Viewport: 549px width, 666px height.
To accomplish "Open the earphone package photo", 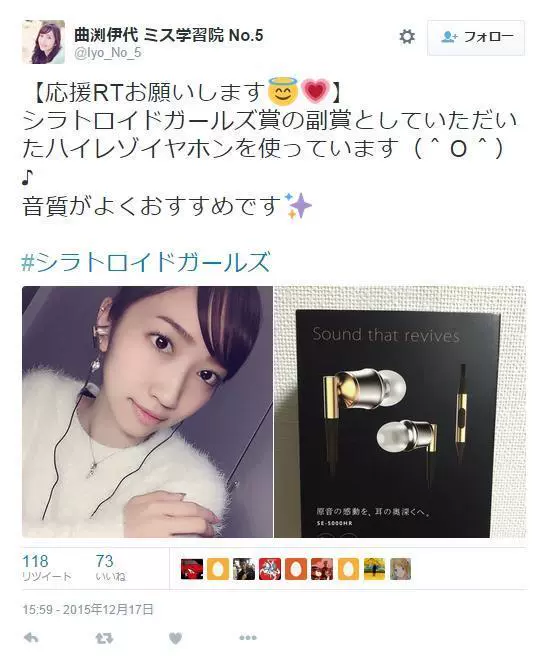I will pyautogui.click(x=400, y=412).
